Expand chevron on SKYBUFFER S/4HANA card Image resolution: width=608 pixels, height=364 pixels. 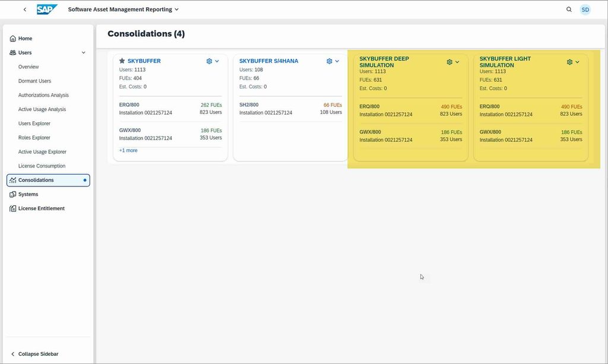(337, 61)
